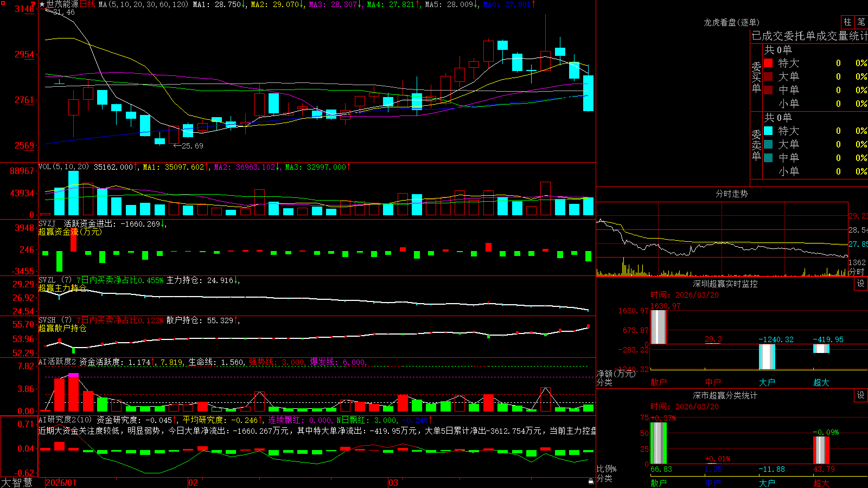Click the SVZJ indicator name
Viewport: 868px width, 488px height.
(x=47, y=224)
